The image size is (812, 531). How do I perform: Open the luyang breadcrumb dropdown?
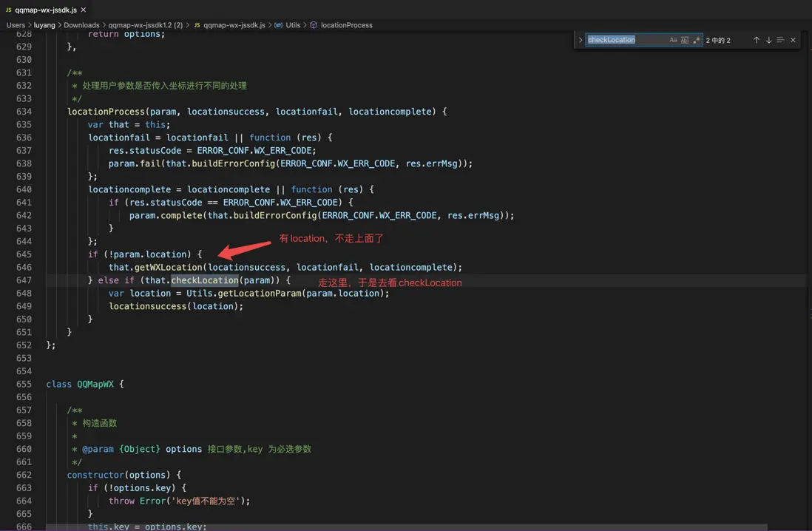point(44,25)
